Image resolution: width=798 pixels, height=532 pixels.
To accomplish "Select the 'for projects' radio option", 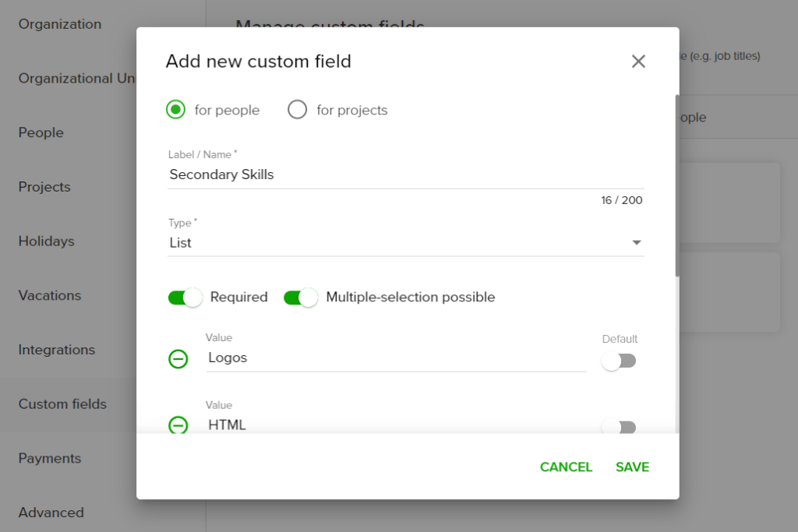I will [297, 110].
